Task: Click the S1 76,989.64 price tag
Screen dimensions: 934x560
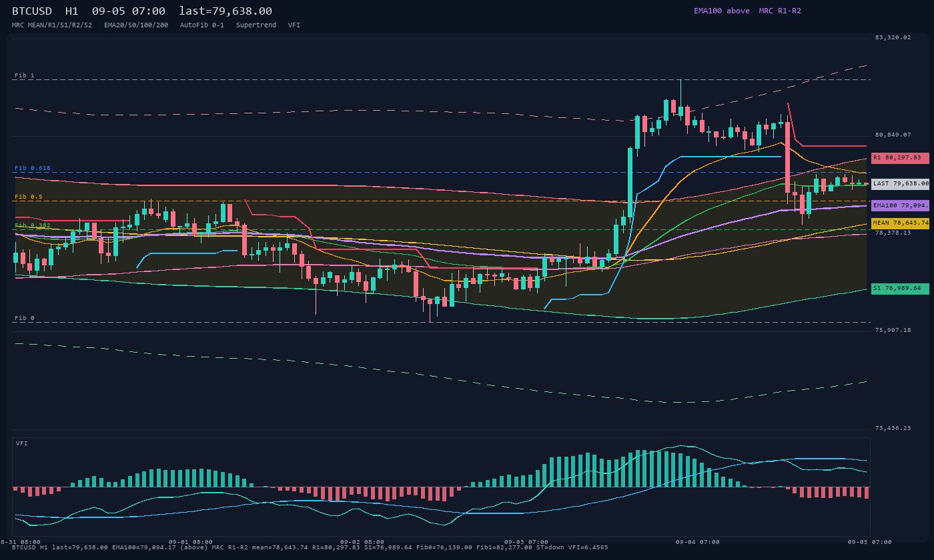Action: click(900, 289)
